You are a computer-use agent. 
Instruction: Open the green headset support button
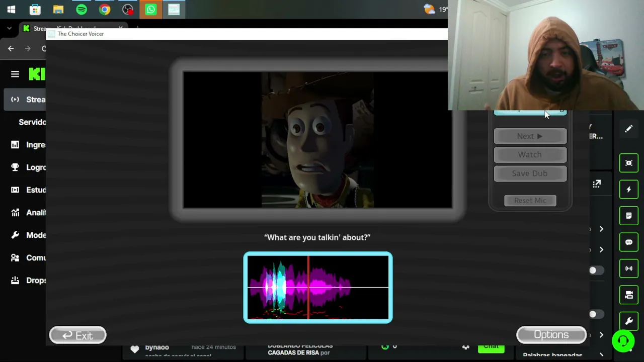click(623, 341)
